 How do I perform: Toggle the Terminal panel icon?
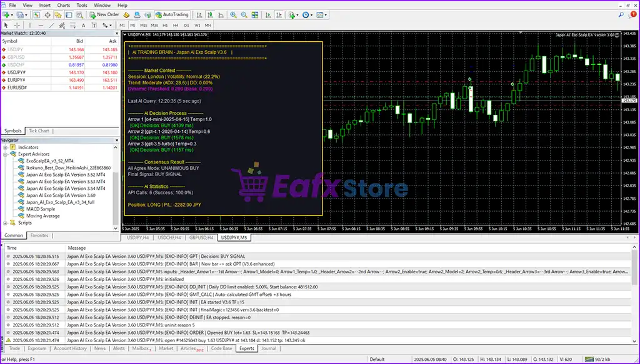point(69,15)
